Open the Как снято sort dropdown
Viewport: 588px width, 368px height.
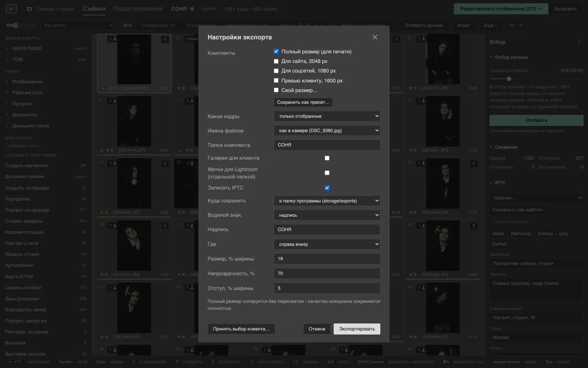pos(78,25)
